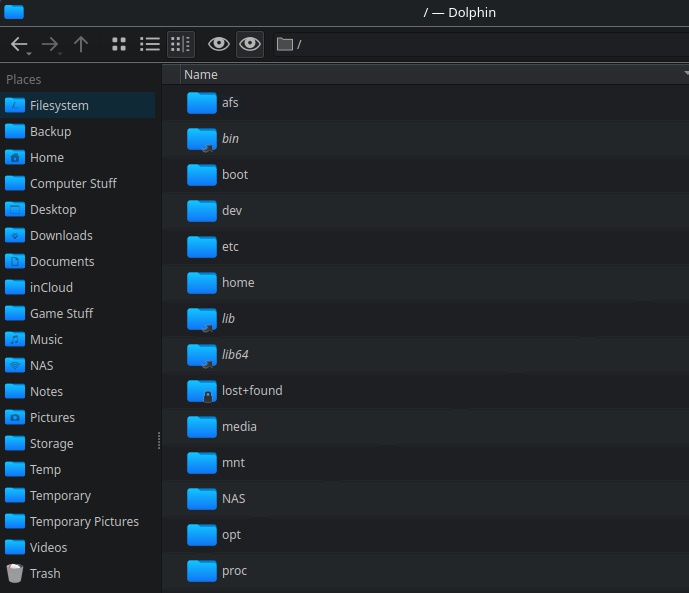Select Filesystem in Places panel

[x=78, y=105]
